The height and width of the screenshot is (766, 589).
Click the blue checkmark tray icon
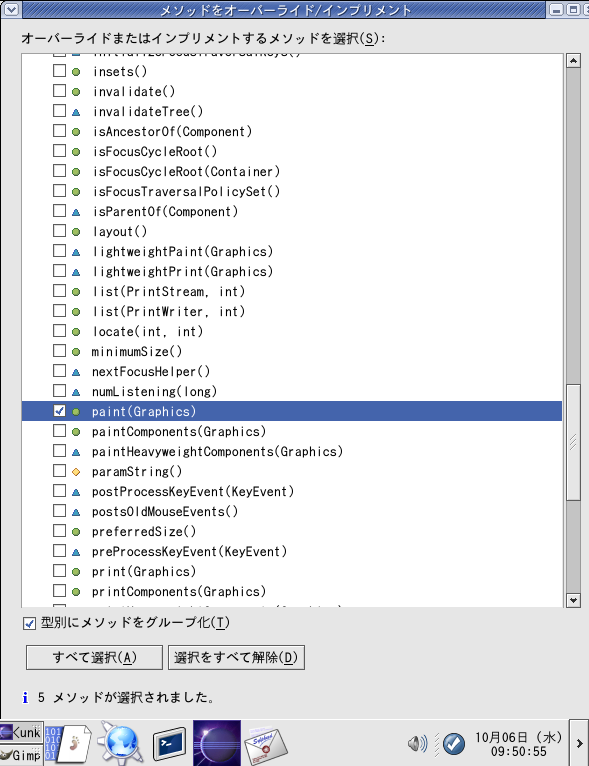click(454, 744)
